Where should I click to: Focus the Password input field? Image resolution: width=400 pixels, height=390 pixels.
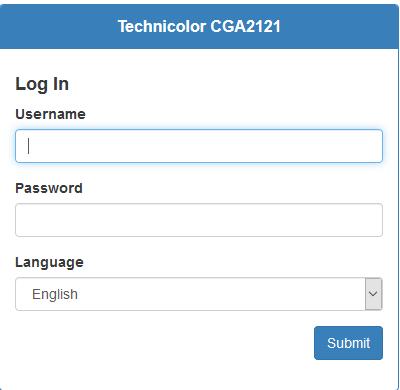[199, 220]
